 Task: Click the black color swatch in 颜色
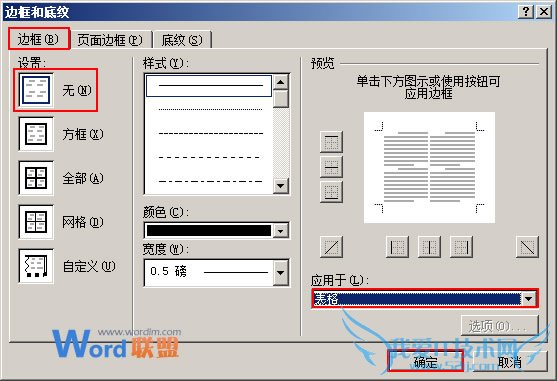tap(209, 231)
